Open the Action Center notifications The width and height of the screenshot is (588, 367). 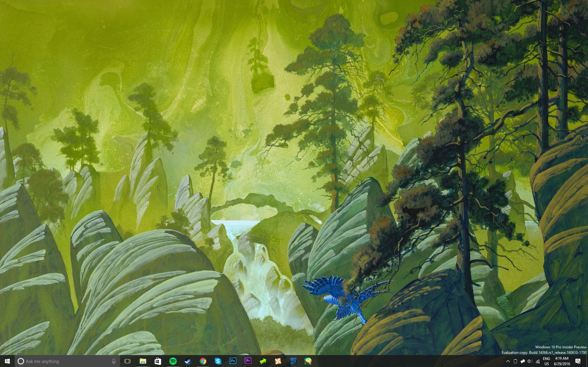point(578,361)
